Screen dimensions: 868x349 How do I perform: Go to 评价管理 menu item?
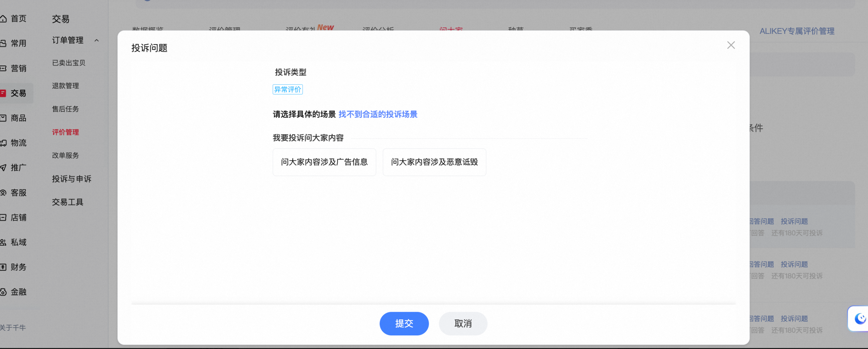tap(65, 132)
